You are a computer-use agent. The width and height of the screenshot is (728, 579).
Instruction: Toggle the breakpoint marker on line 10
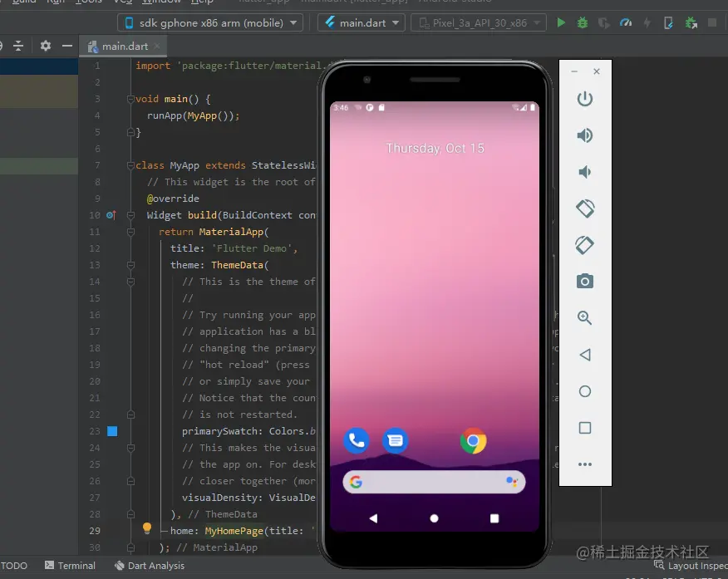click(x=111, y=215)
